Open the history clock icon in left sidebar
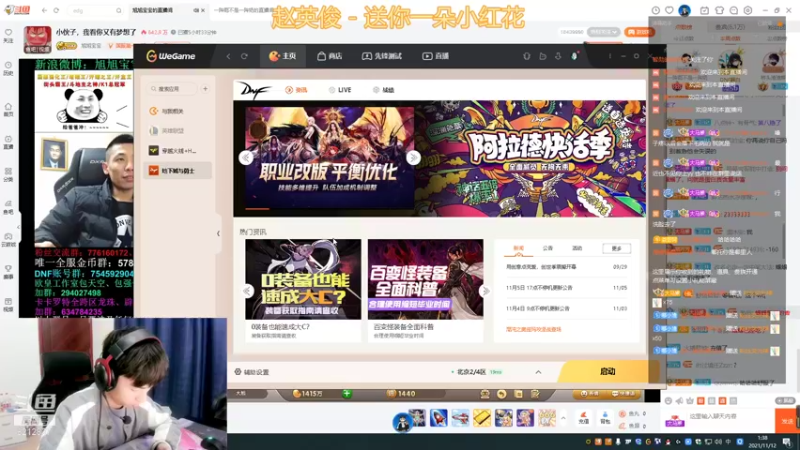Screen dimensions: 800x450 (x=8, y=68)
